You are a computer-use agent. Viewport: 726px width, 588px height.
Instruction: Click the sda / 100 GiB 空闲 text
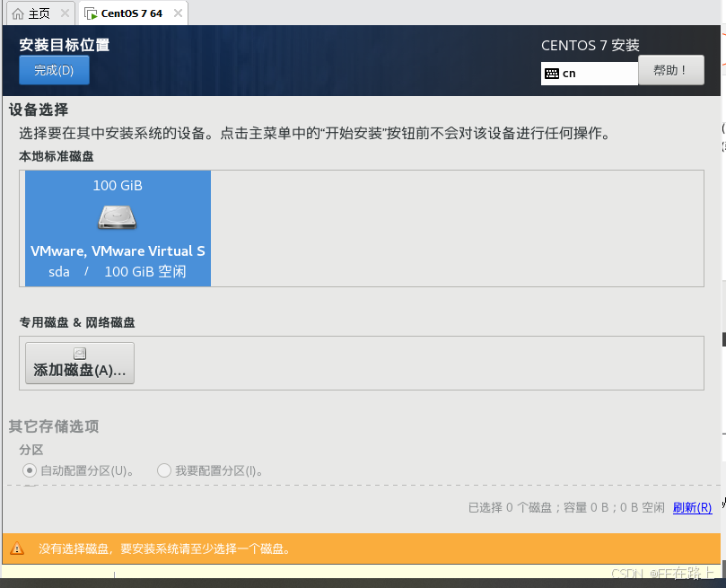[118, 271]
